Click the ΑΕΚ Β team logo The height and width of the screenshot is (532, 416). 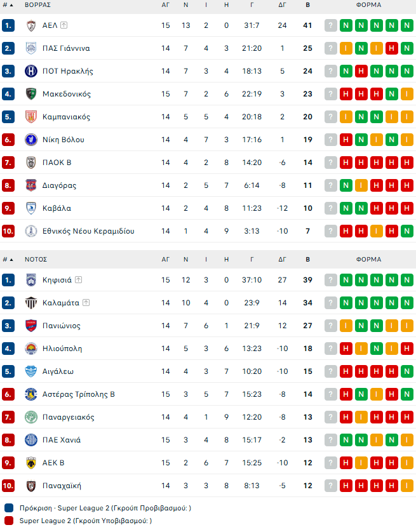pyautogui.click(x=30, y=463)
